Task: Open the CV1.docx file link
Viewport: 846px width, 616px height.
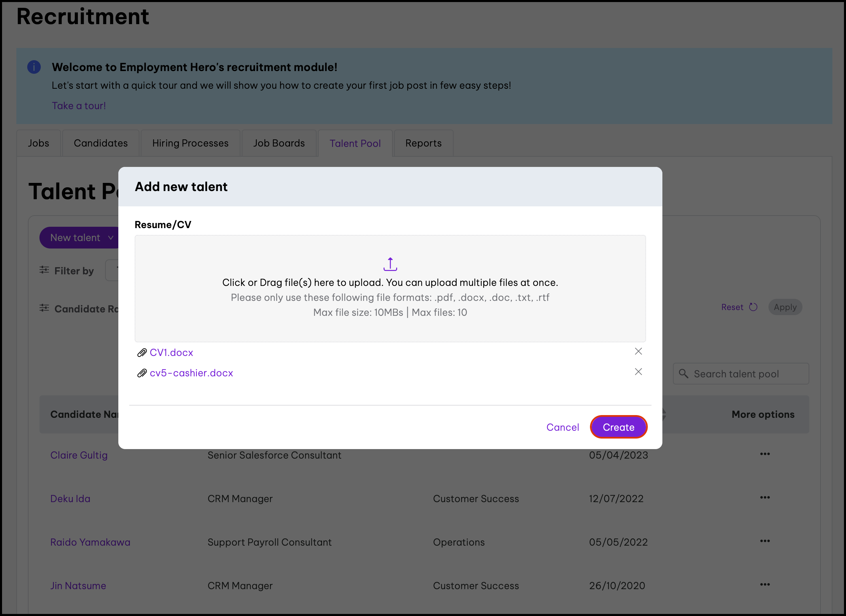Action: [x=171, y=353]
